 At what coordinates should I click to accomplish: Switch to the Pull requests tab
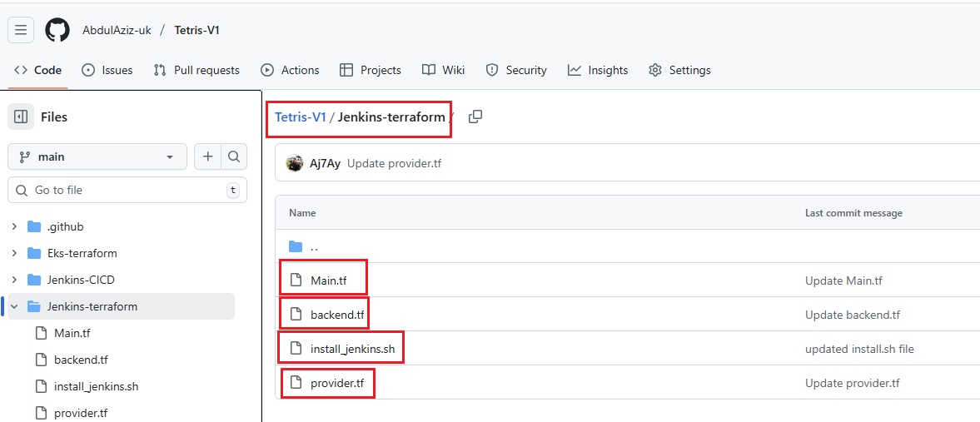tap(196, 70)
